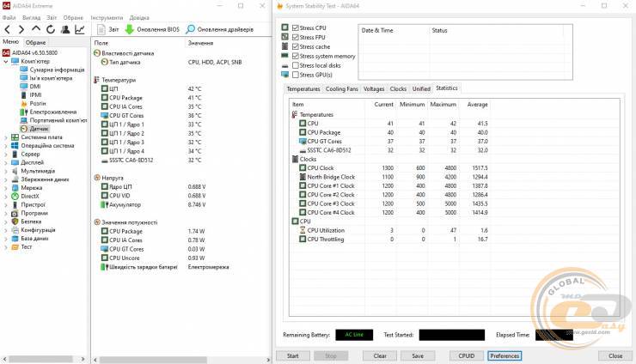This screenshot has width=636, height=364.
Task: Click the Звіт report icon
Action: [x=101, y=29]
